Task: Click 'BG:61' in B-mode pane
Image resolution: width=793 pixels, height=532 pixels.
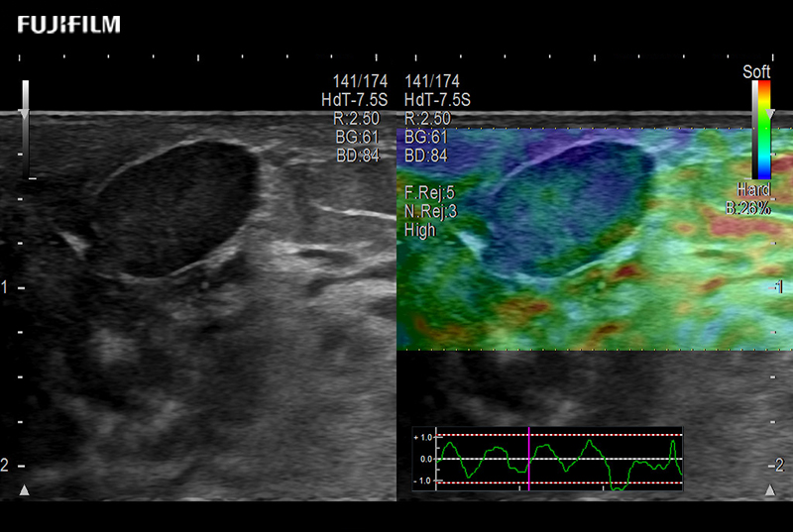Action: click(x=357, y=137)
